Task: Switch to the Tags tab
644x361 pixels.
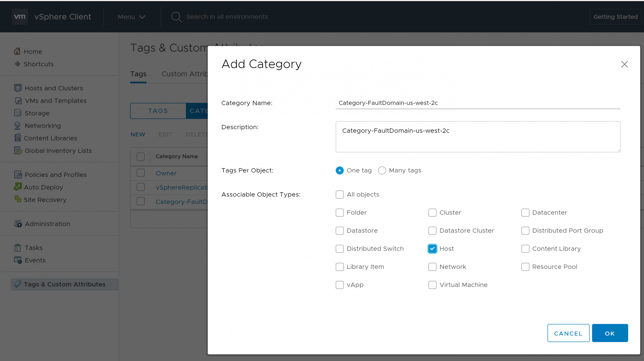Action: click(x=138, y=74)
